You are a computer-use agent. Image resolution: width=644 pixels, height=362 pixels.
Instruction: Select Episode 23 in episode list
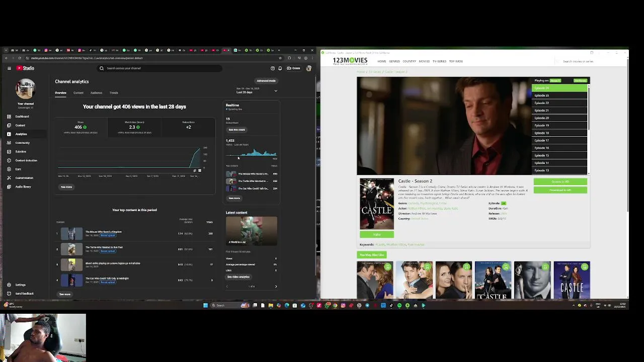click(x=559, y=96)
